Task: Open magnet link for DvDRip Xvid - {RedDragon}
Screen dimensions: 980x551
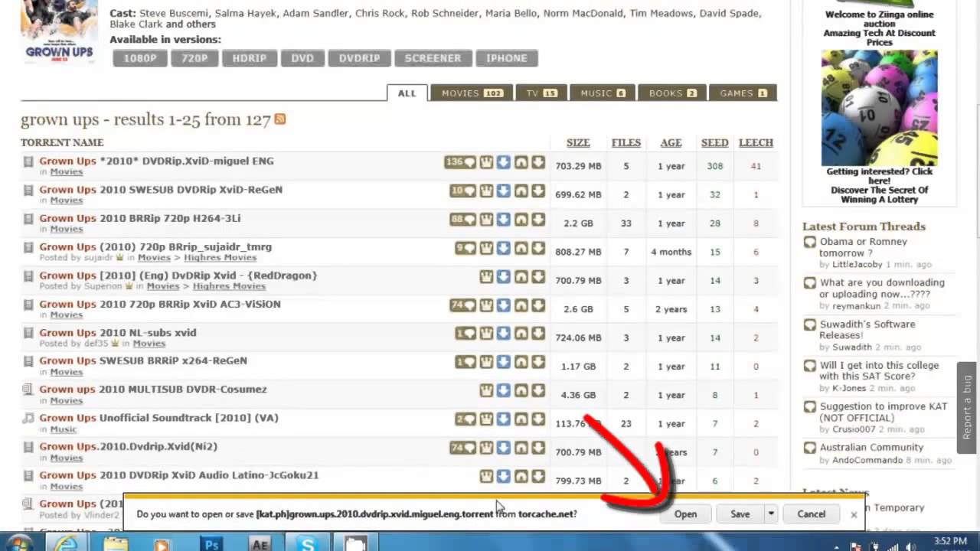Action: pos(521,276)
